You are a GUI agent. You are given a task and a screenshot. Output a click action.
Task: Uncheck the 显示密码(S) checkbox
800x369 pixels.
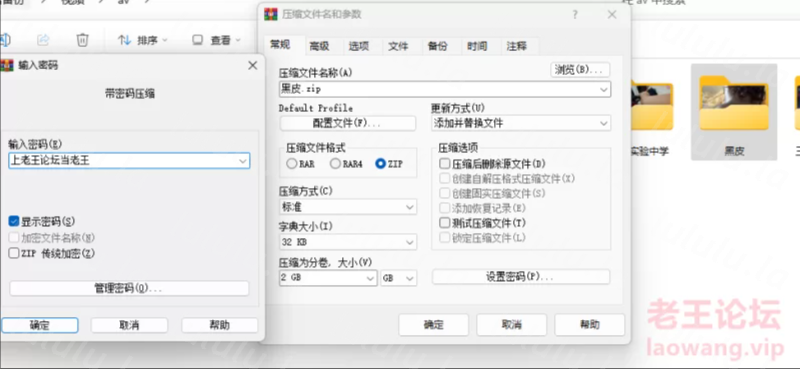click(x=14, y=222)
